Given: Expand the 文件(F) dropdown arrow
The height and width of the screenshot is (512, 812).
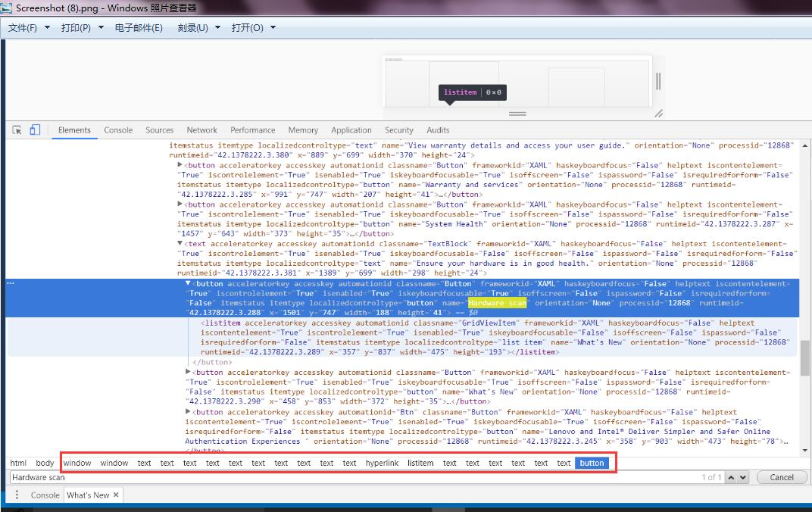Looking at the screenshot, I should (47, 27).
